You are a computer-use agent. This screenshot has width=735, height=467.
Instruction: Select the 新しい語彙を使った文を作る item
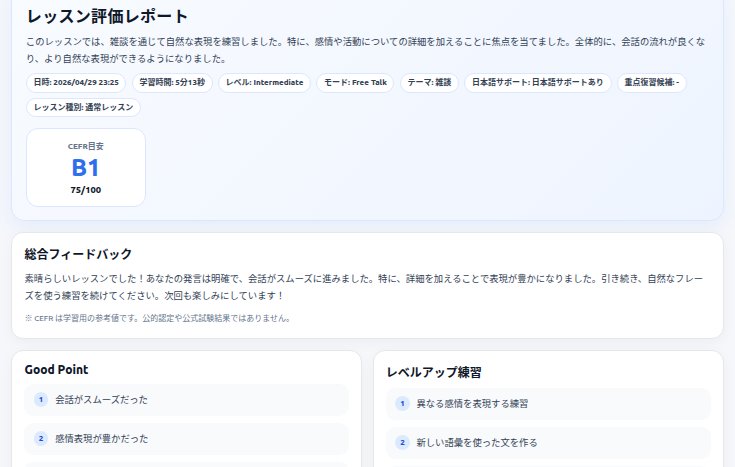(548, 443)
